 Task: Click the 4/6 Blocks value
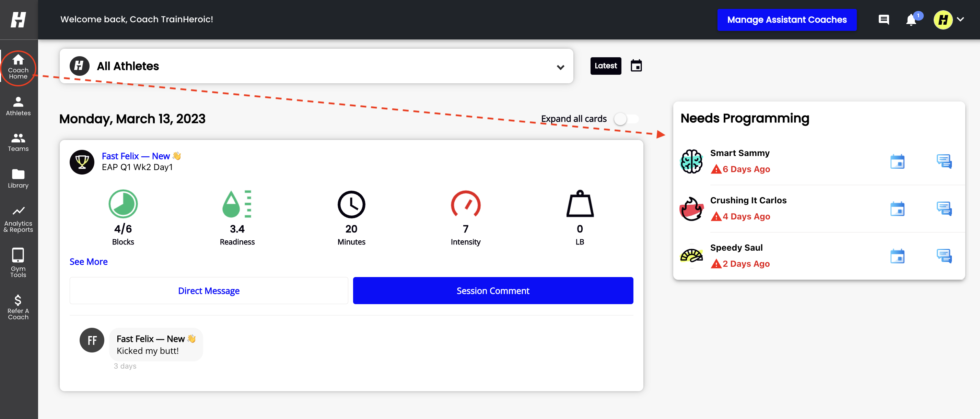click(123, 229)
